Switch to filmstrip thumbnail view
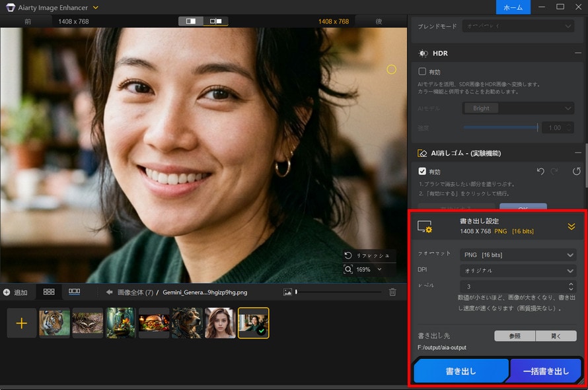The width and height of the screenshot is (588, 390). point(74,292)
